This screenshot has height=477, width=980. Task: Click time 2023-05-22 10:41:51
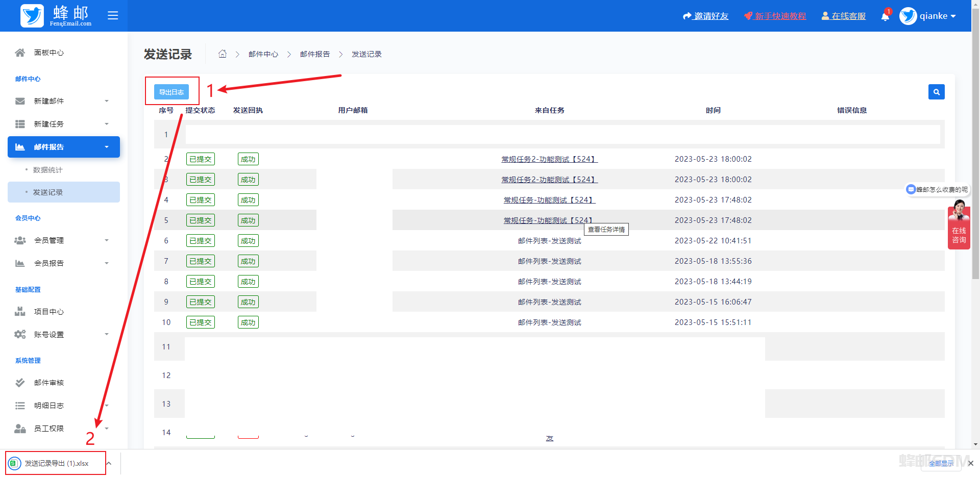tap(713, 241)
